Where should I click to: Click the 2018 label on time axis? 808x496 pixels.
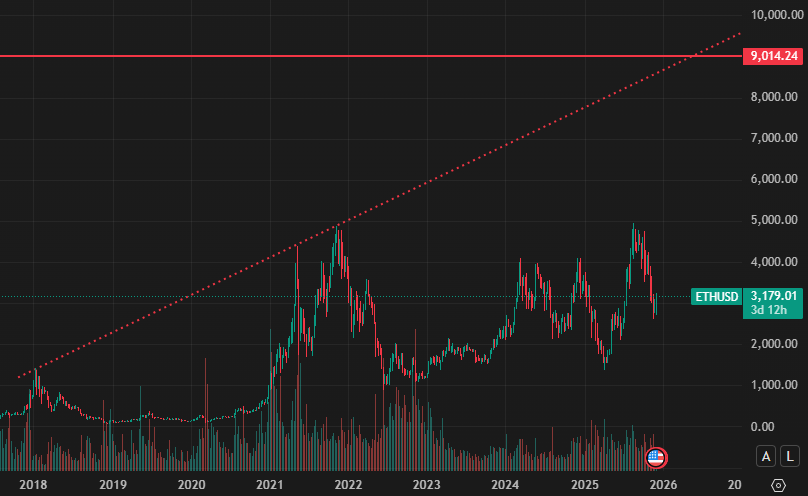(33, 484)
